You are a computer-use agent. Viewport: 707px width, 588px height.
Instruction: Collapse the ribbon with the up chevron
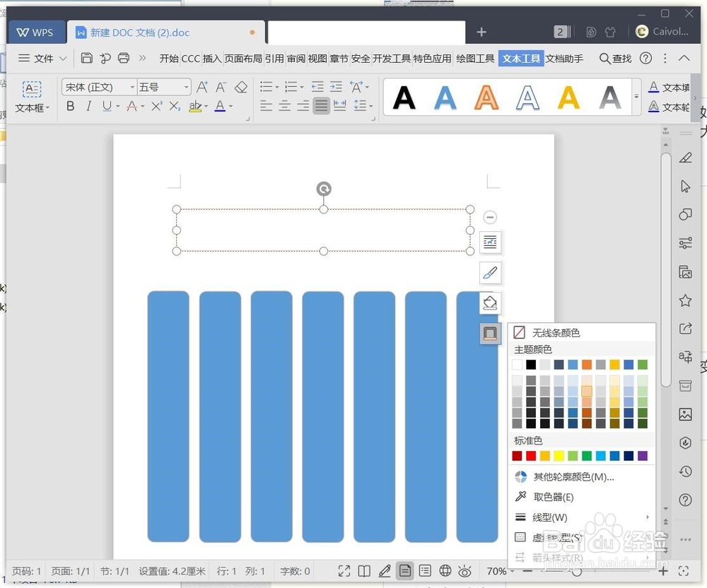point(684,58)
